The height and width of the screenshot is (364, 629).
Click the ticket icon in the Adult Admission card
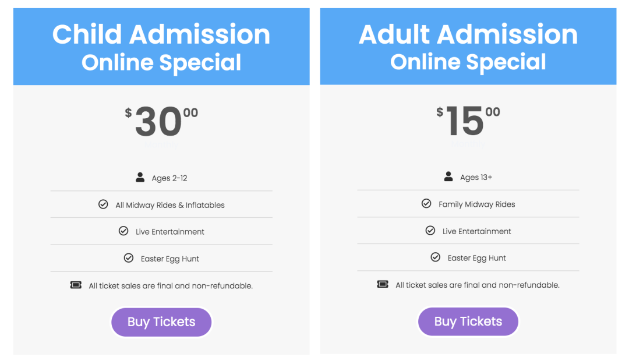pos(383,284)
